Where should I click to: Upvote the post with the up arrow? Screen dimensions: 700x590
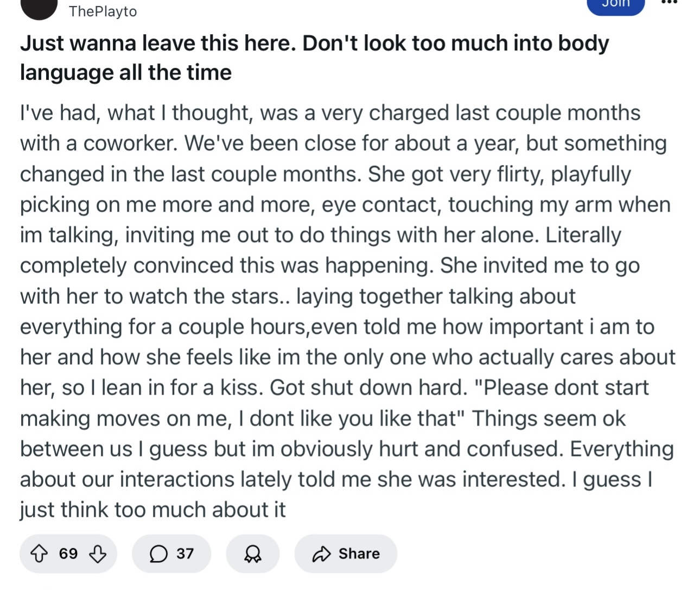click(39, 554)
